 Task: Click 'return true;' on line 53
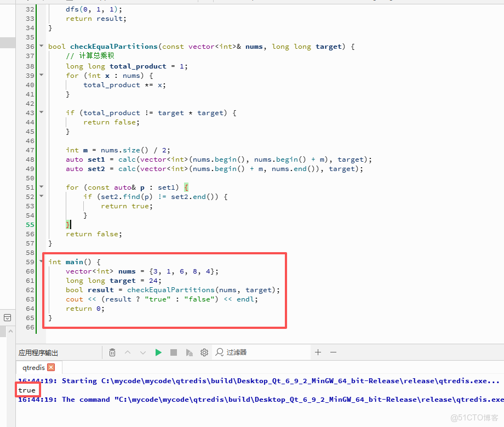coord(127,206)
